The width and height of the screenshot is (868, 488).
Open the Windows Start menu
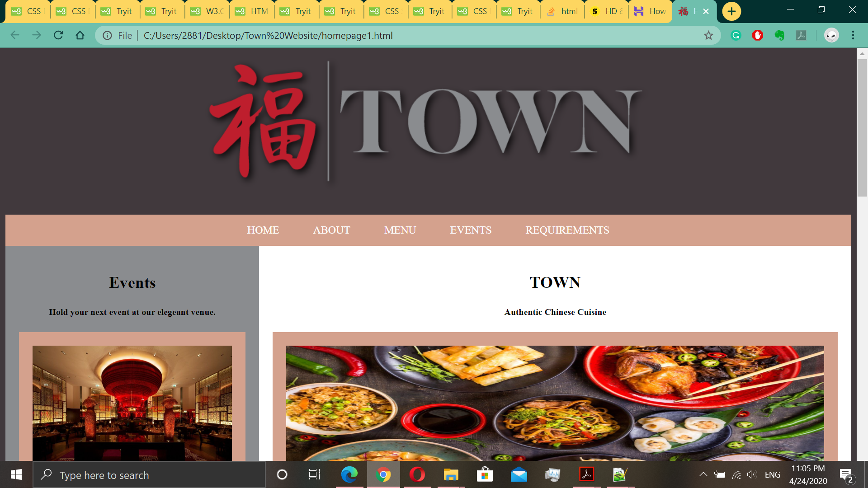coord(16,474)
